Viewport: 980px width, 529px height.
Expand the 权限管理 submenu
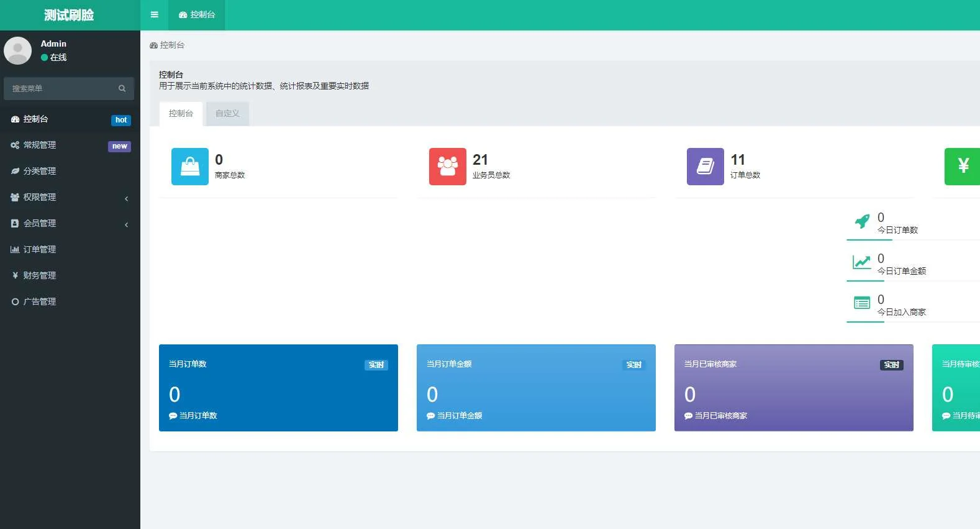pyautogui.click(x=70, y=197)
